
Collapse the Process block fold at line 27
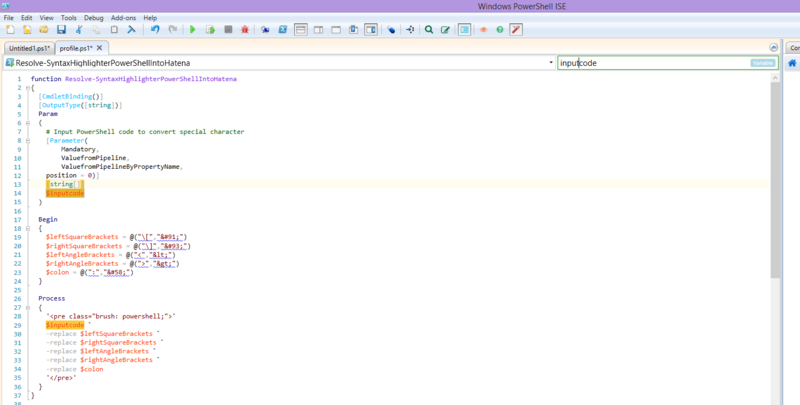[x=28, y=308]
